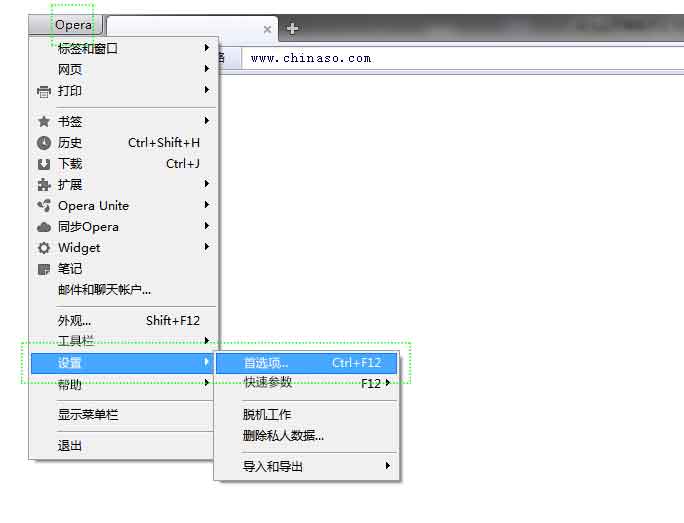
Task: Click the note icon beside 笔记
Action: pos(43,269)
